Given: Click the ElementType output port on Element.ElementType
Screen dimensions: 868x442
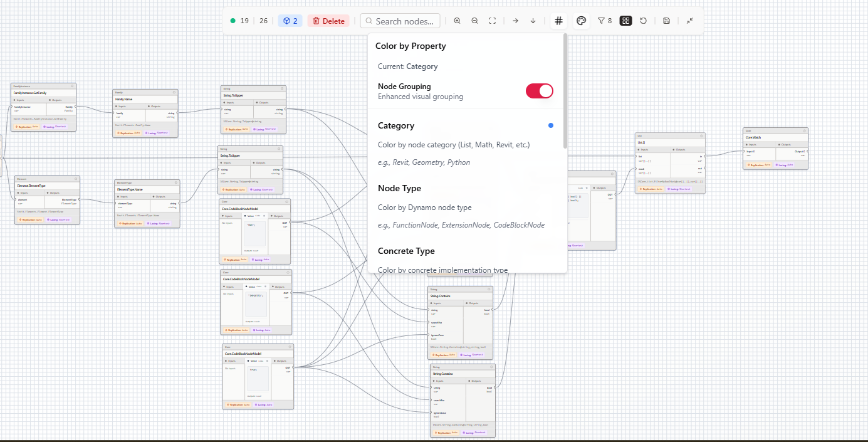Looking at the screenshot, I should tap(80, 200).
